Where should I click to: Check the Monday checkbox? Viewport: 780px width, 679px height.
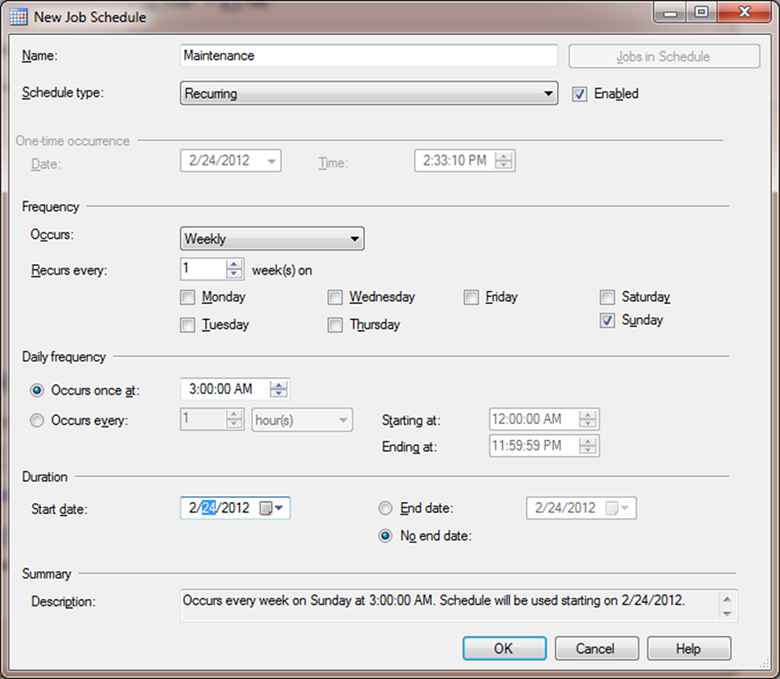click(x=188, y=297)
